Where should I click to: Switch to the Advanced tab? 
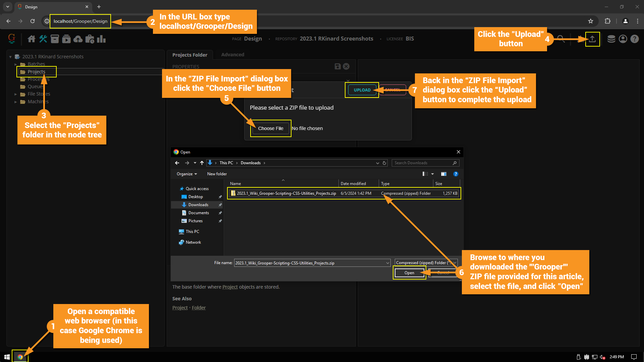click(232, 55)
